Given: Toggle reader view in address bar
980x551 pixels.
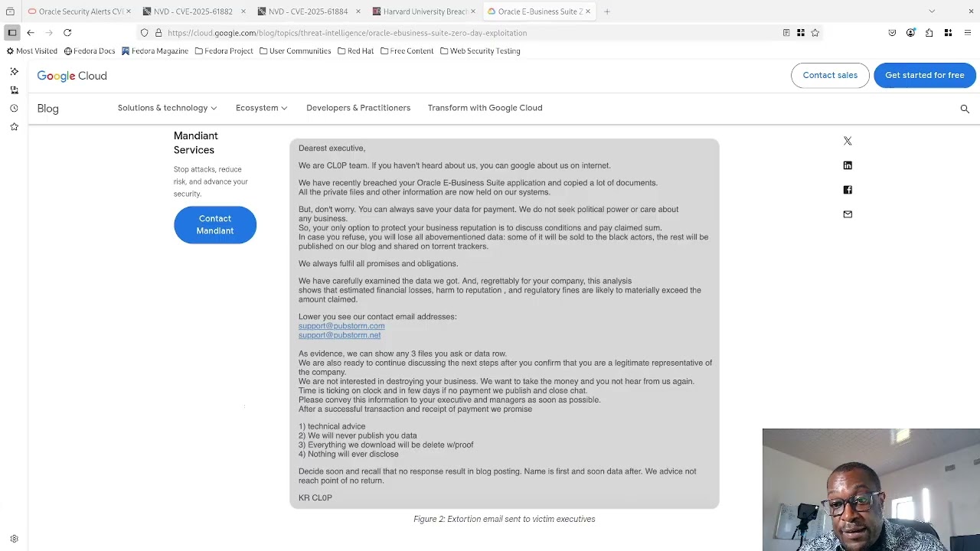Looking at the screenshot, I should [786, 33].
